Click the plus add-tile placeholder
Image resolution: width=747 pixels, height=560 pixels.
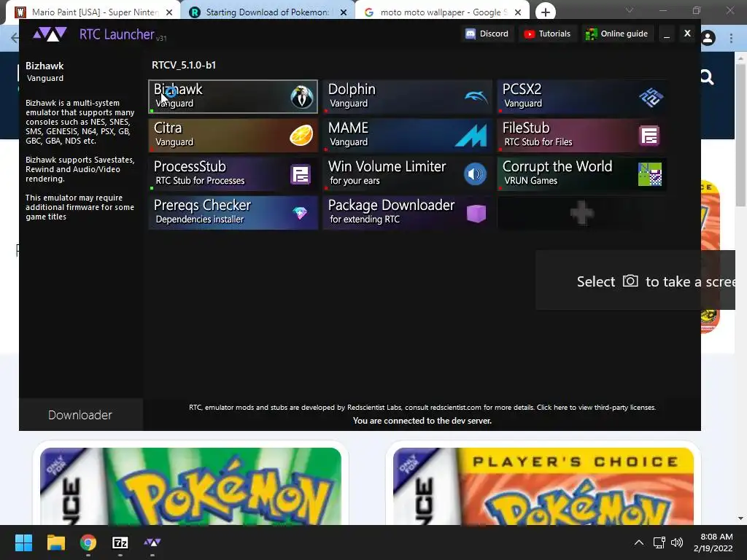click(581, 212)
